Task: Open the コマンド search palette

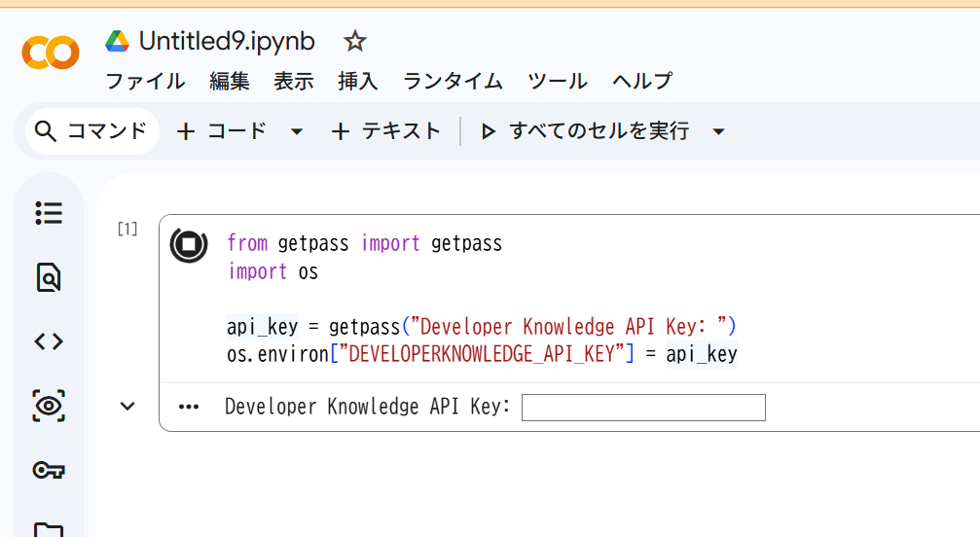Action: tap(91, 131)
